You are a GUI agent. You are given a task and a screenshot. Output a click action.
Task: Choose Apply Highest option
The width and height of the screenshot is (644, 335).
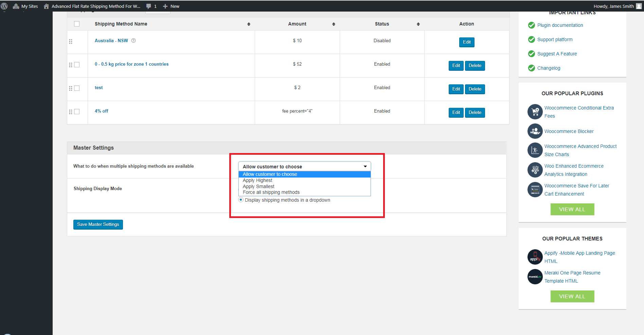305,180
